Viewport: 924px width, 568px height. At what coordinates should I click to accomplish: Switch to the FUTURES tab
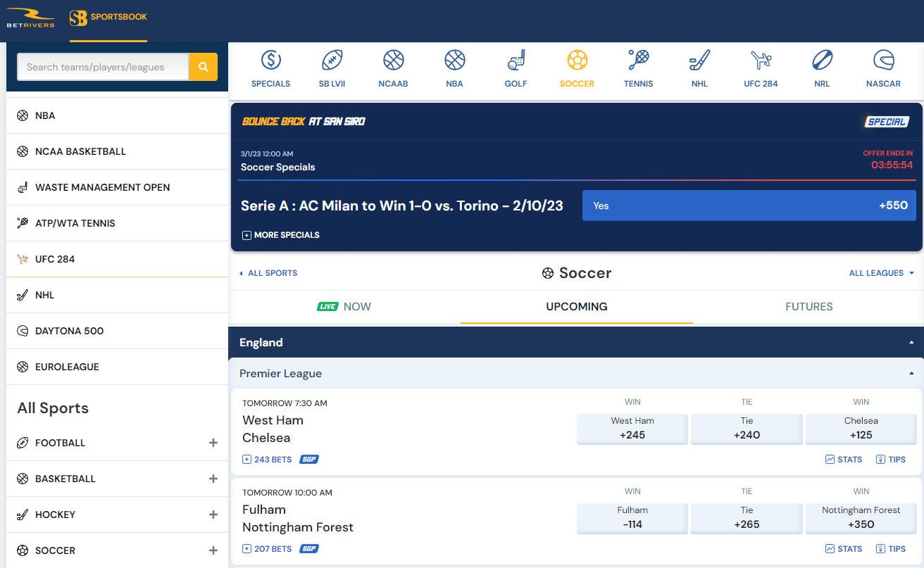coord(809,306)
